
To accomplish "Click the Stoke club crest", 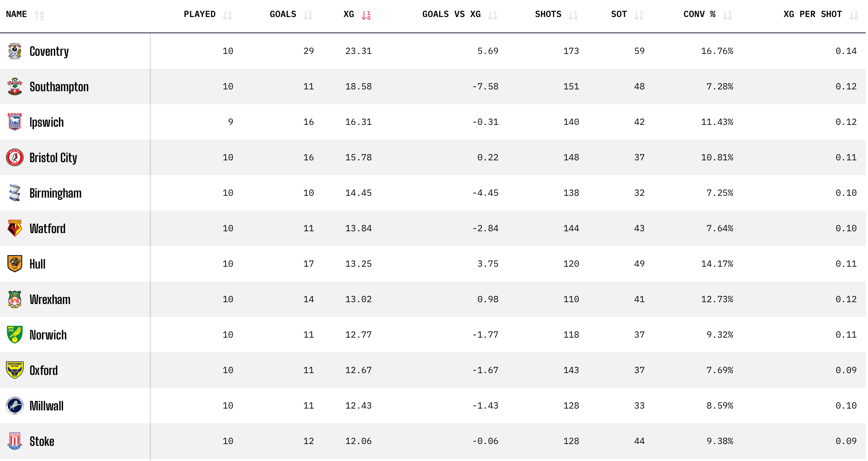I will point(15,441).
